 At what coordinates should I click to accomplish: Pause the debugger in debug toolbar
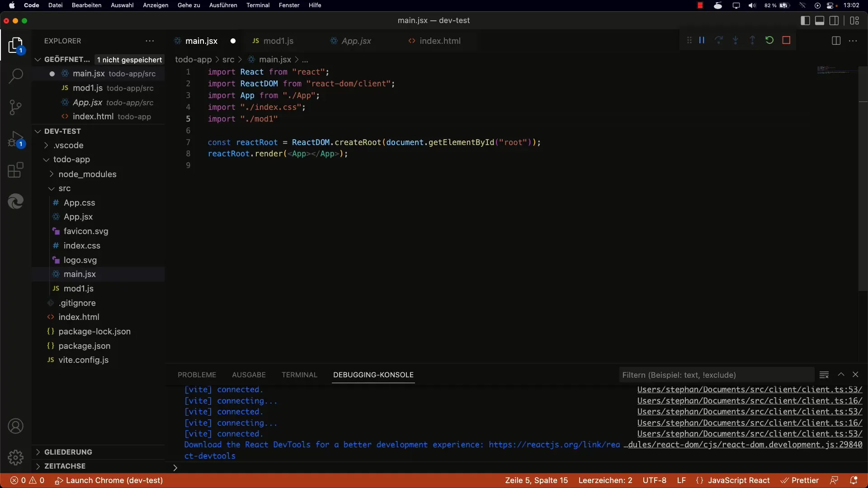click(702, 40)
